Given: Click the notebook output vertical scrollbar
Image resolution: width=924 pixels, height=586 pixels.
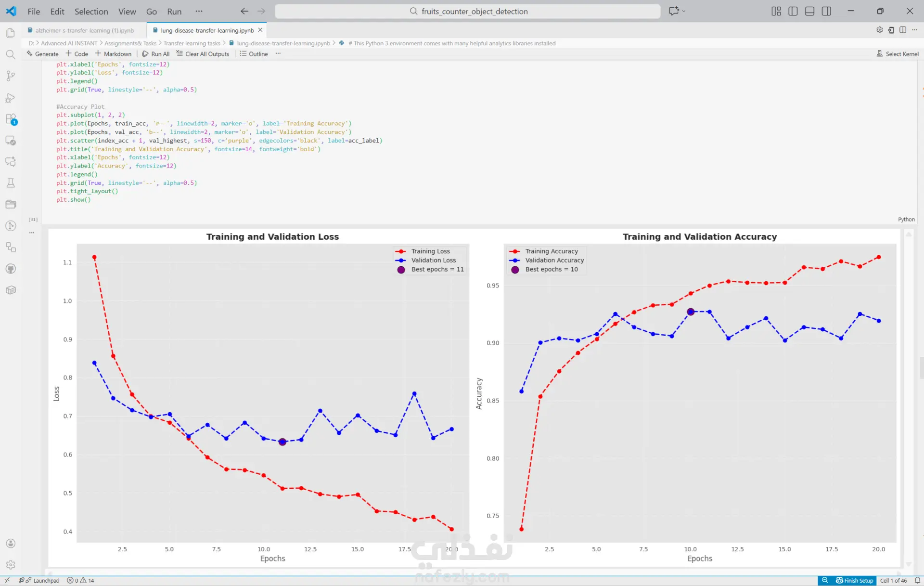Looking at the screenshot, I should point(909,400).
